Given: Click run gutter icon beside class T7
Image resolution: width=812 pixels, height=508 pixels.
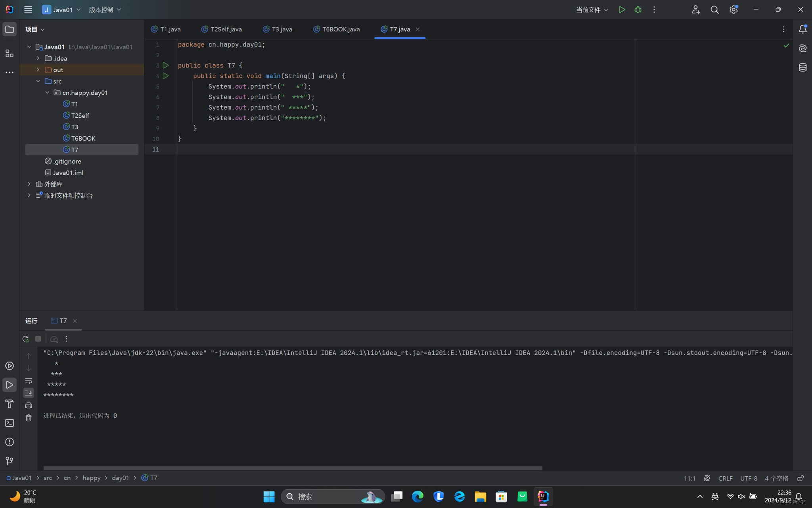Looking at the screenshot, I should pyautogui.click(x=166, y=65).
